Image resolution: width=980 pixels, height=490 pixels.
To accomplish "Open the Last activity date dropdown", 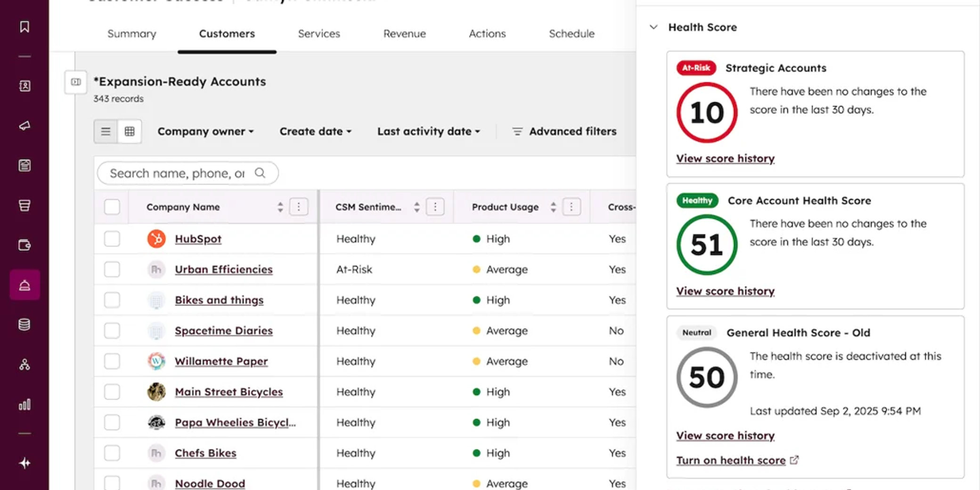I will [x=429, y=131].
